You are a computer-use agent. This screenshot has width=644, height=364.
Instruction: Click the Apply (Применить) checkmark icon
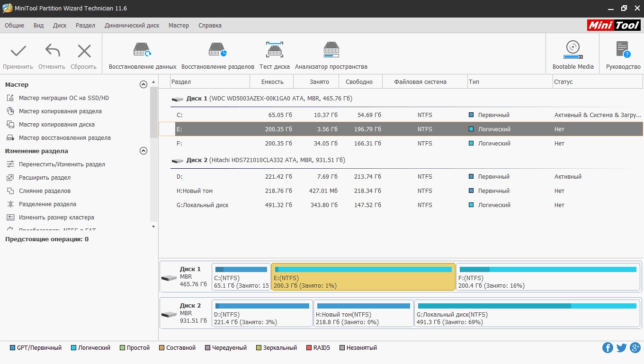pos(18,51)
